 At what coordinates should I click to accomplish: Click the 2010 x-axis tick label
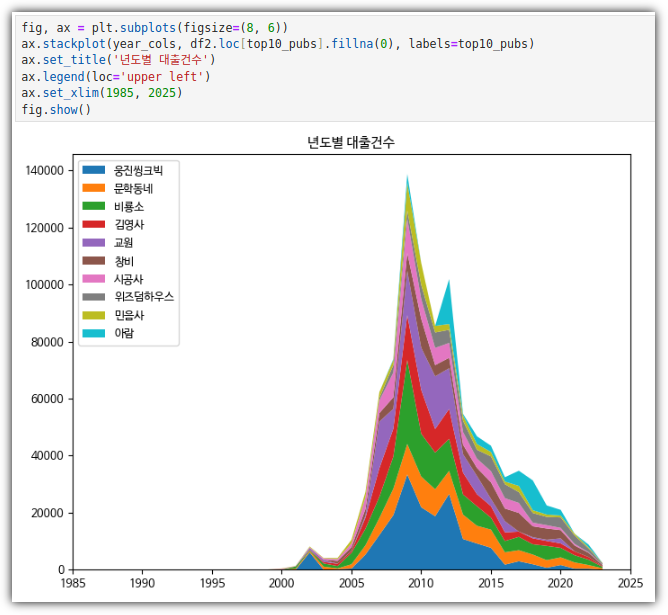[421, 583]
